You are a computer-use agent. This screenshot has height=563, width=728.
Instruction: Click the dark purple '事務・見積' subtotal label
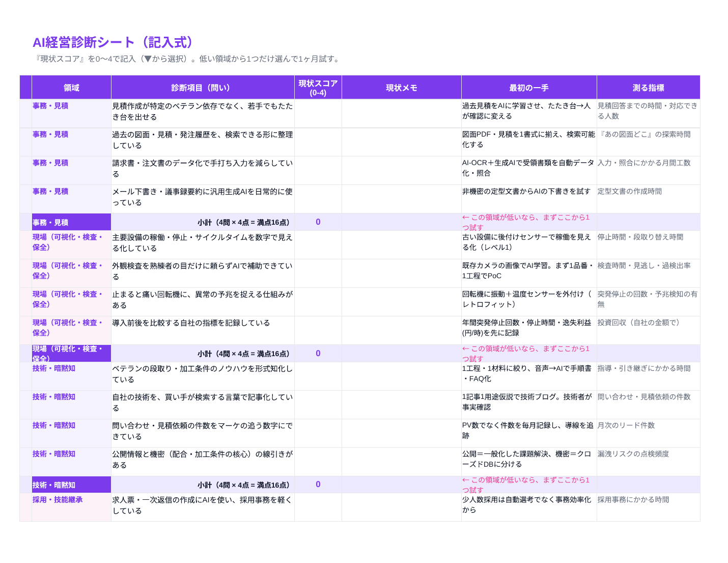pos(71,222)
